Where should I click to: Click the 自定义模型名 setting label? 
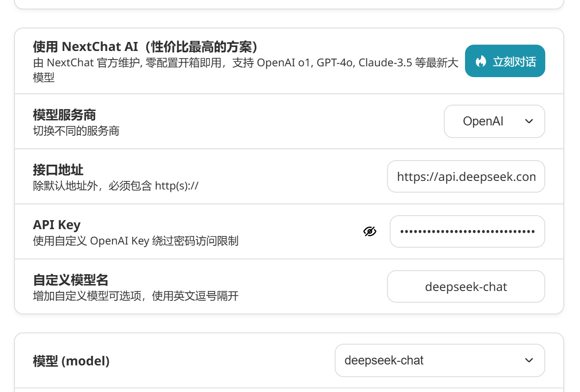tap(71, 280)
